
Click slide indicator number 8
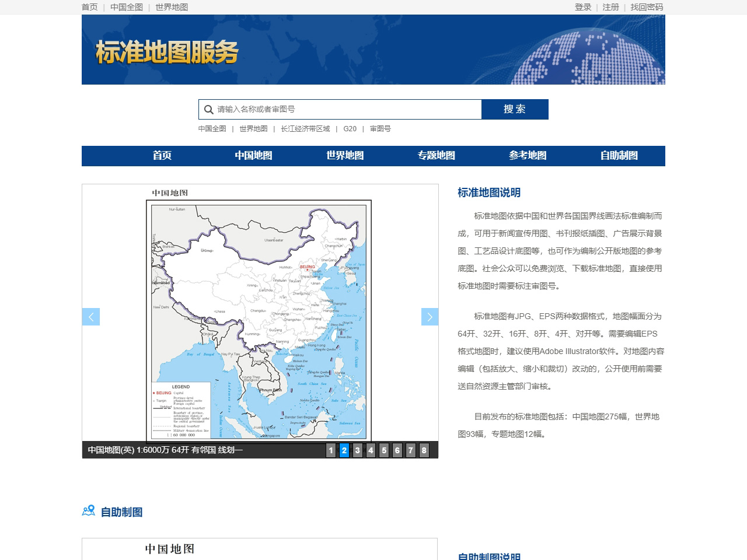click(424, 450)
